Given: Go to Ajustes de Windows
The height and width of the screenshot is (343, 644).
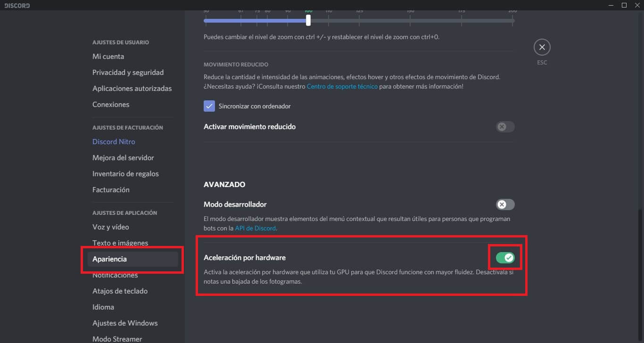Looking at the screenshot, I should [125, 323].
